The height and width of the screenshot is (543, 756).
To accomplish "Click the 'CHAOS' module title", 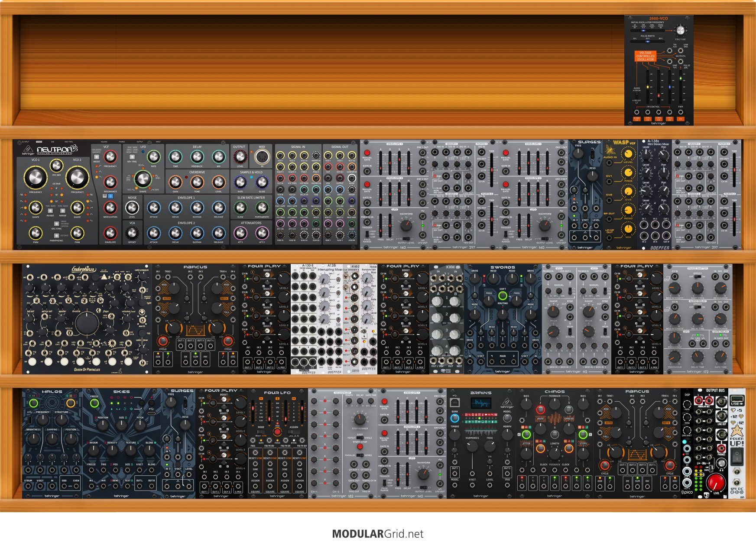I will [x=555, y=391].
